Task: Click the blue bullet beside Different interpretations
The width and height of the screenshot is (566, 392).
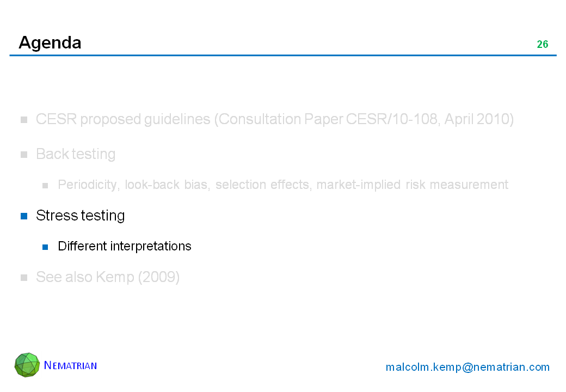Action: [x=46, y=247]
